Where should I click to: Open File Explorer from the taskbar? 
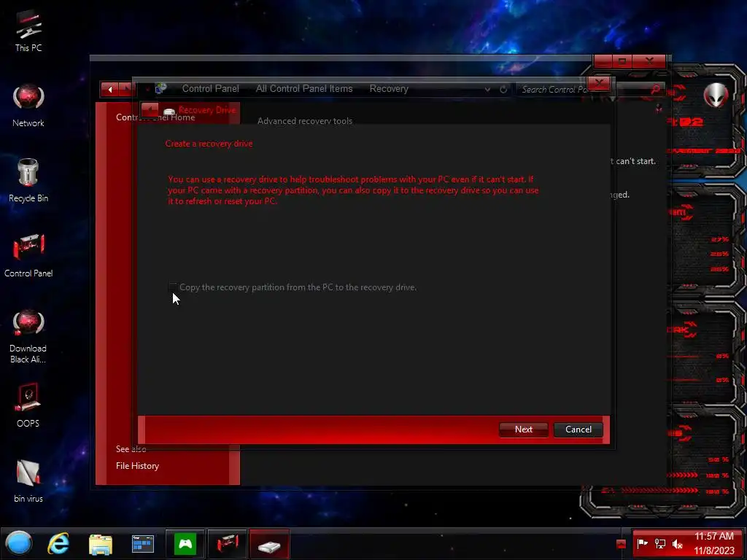coord(101,544)
